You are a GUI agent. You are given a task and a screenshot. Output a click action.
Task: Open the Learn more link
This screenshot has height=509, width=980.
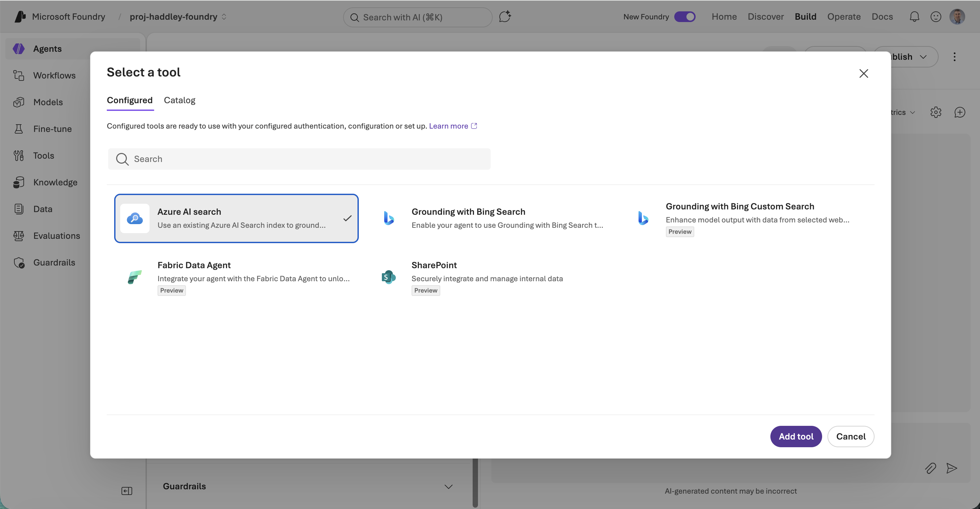pos(449,126)
